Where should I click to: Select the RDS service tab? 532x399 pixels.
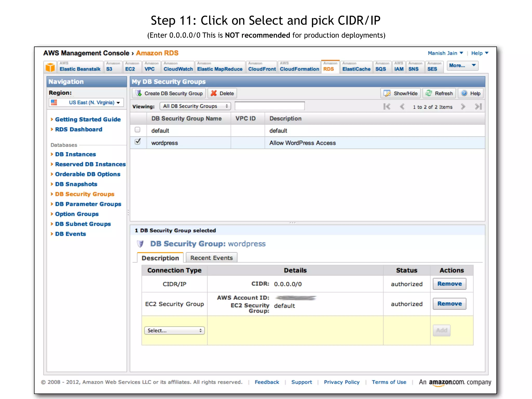[330, 67]
